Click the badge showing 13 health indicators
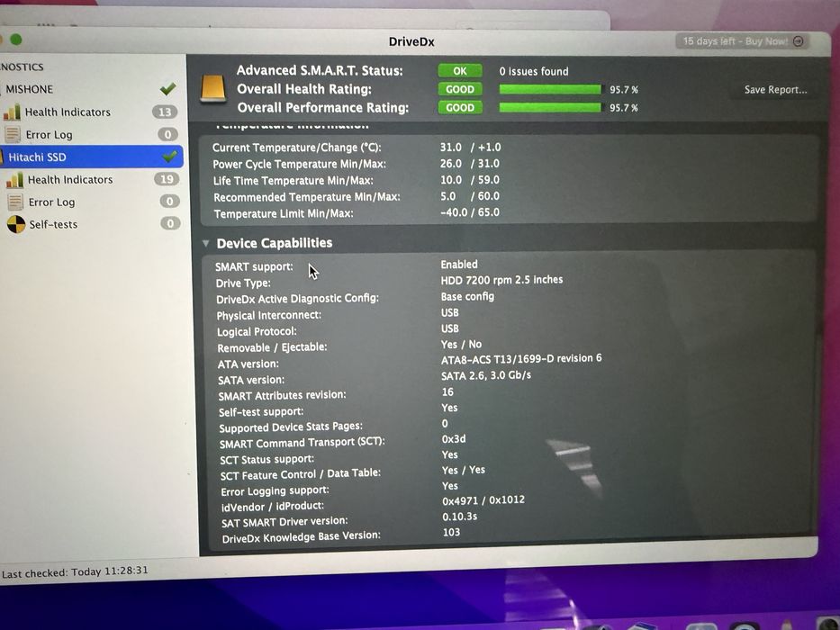The image size is (840, 630). coord(165,112)
